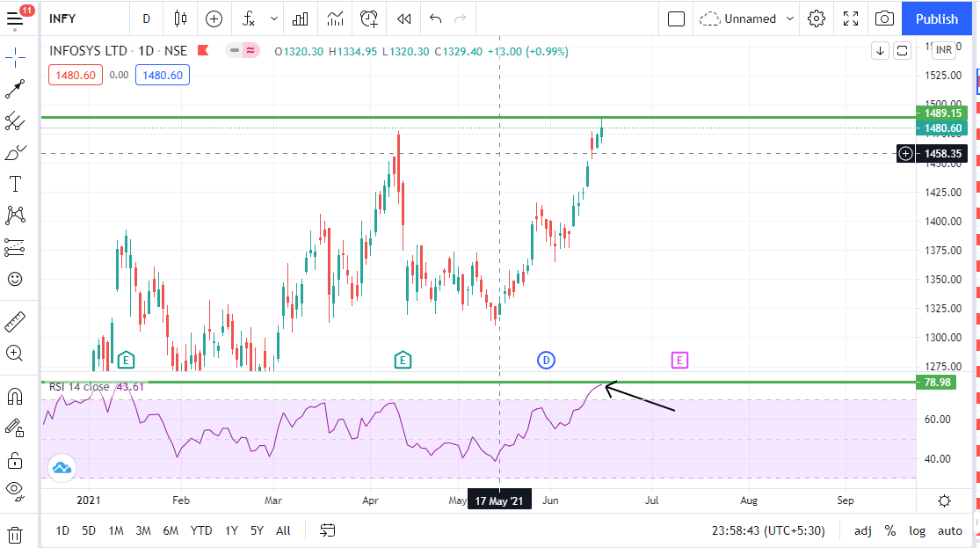The image size is (980, 548).
Task: Select the Trend Line drawing tool
Action: coord(15,89)
